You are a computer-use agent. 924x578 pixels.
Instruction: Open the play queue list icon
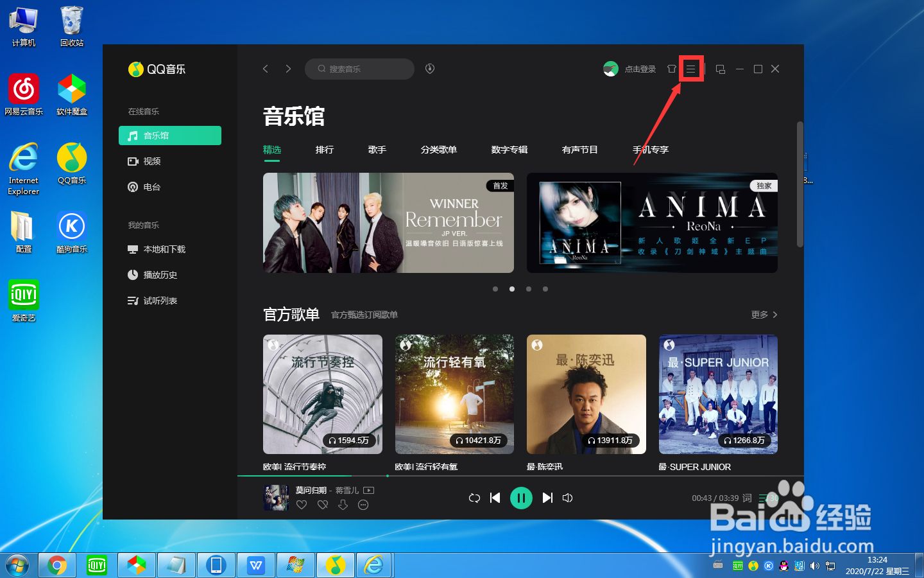(x=764, y=498)
